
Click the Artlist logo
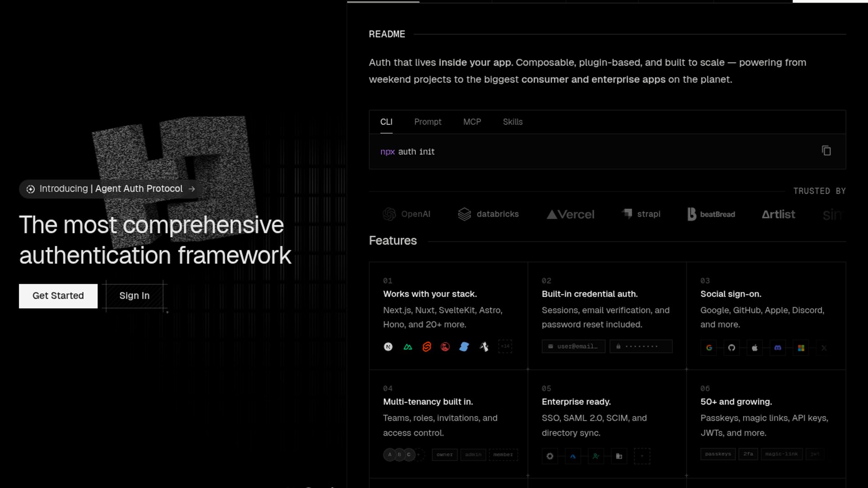point(778,214)
